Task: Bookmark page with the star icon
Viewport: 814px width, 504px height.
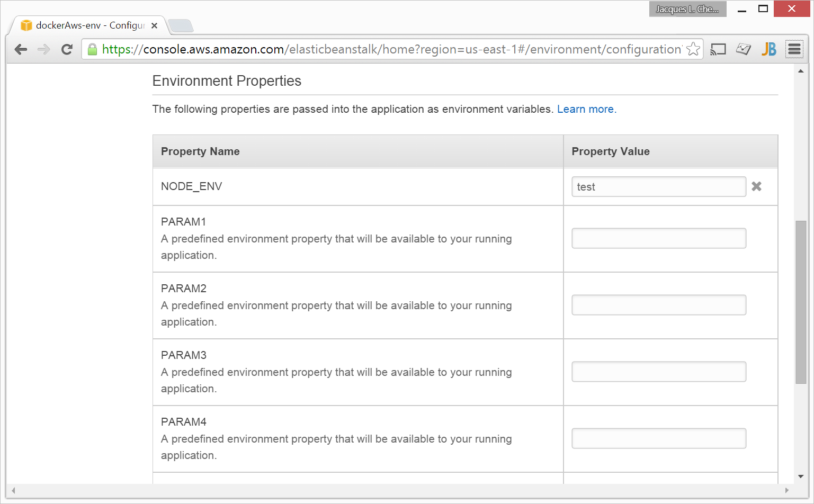Action: pyautogui.click(x=693, y=49)
